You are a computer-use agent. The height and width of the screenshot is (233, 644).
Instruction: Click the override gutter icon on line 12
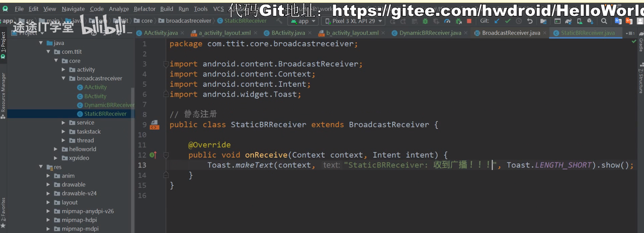153,155
